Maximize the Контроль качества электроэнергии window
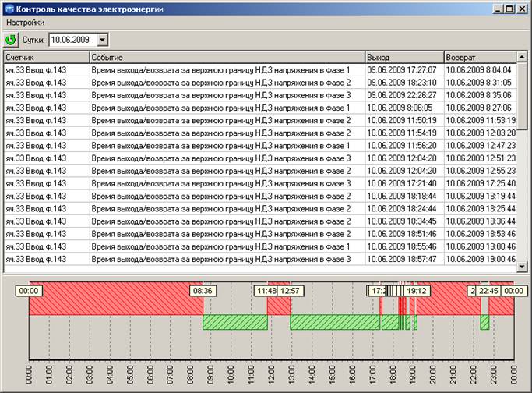This screenshot has height=393, width=532. (509, 9)
